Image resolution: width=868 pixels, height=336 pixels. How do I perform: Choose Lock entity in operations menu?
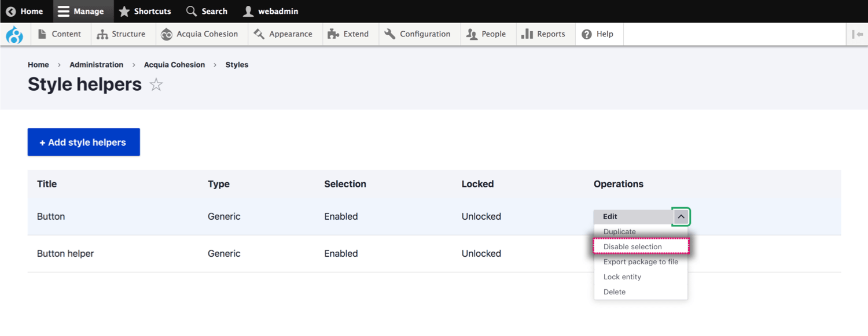[622, 276]
